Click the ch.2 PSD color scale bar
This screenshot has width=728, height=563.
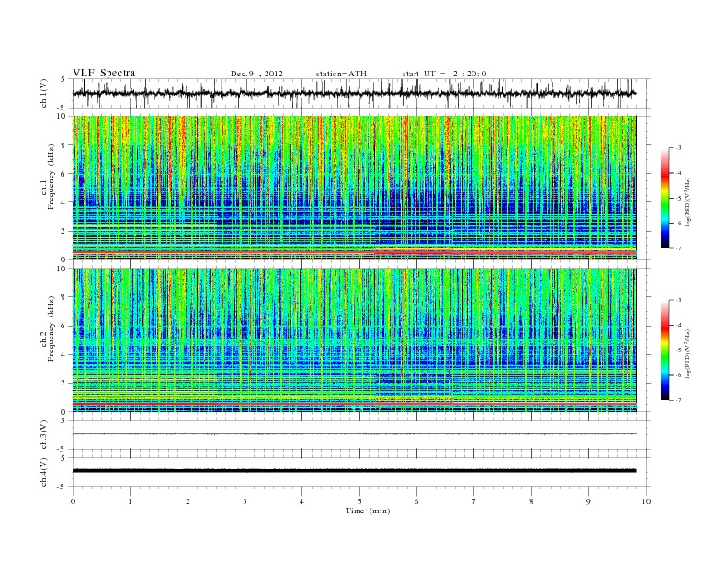tap(665, 350)
